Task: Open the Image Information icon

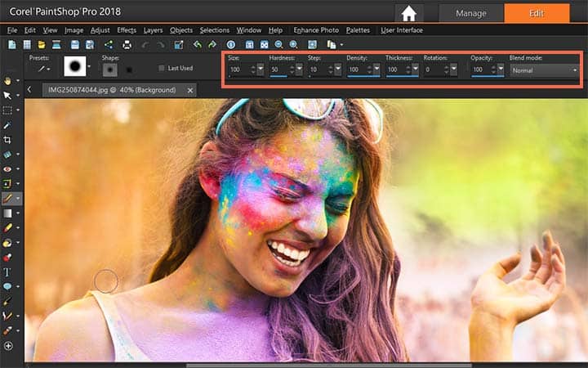Action: (231, 45)
